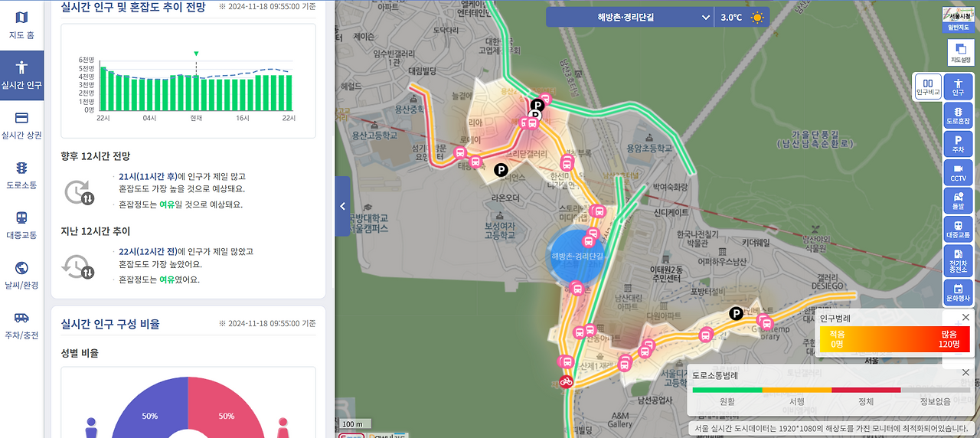
Task: Click the green 원활 segment of the road legend
Action: pyautogui.click(x=727, y=390)
